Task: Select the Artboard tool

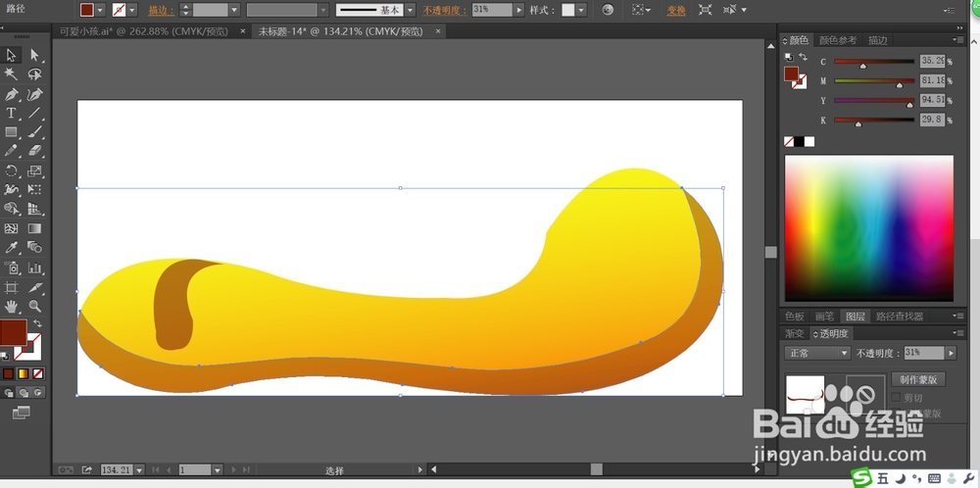Action: [11, 287]
